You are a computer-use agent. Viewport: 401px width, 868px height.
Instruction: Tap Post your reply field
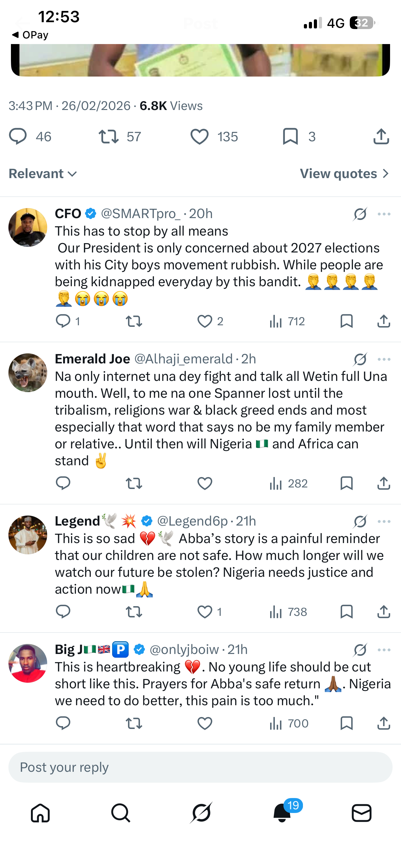coord(200,767)
